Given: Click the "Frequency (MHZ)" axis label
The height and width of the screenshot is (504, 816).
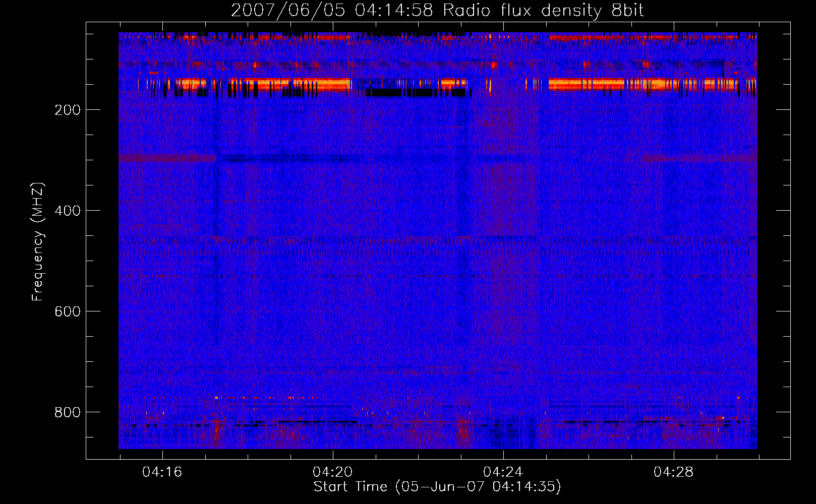Looking at the screenshot, I should (38, 241).
